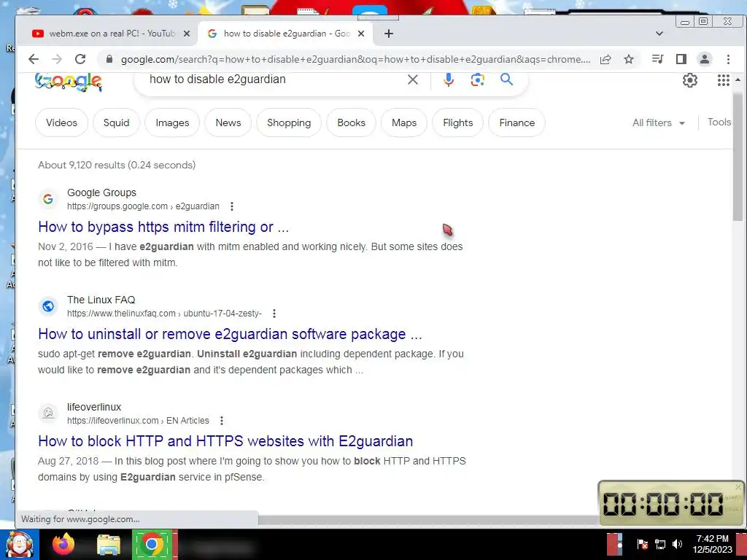Open the taskbar clock 7:42 PM
Image resolution: width=747 pixels, height=560 pixels.
[x=712, y=544]
